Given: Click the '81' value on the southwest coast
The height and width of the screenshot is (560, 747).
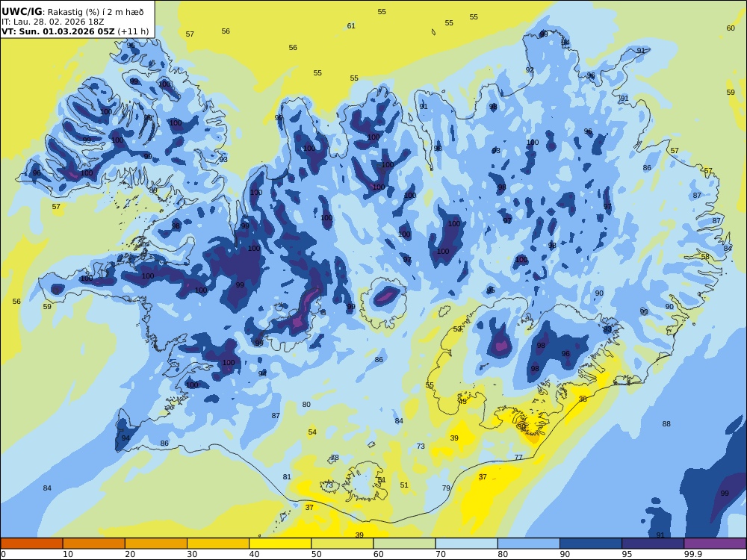Looking at the screenshot, I should pos(287,476).
